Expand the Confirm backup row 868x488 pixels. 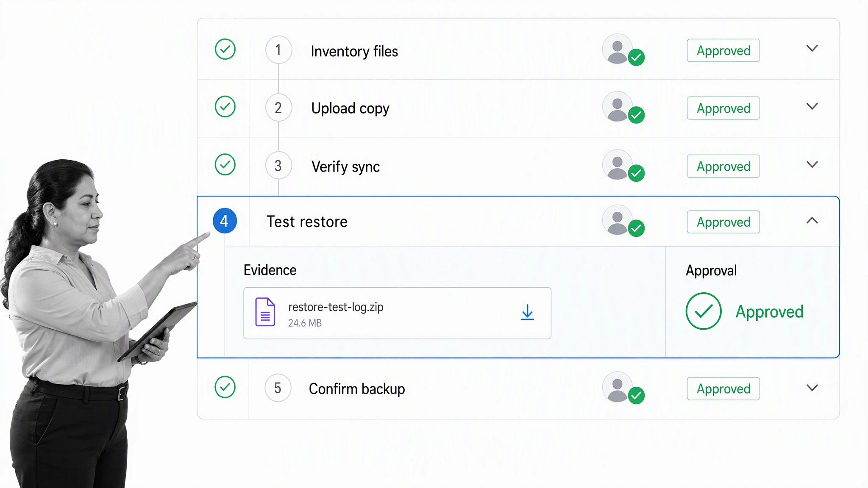[812, 388]
